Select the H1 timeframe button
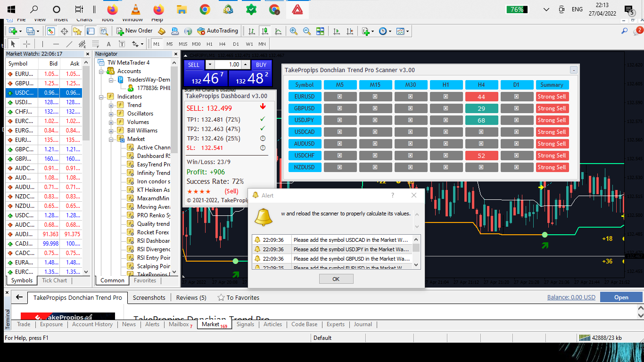This screenshot has width=644, height=362. [210, 44]
